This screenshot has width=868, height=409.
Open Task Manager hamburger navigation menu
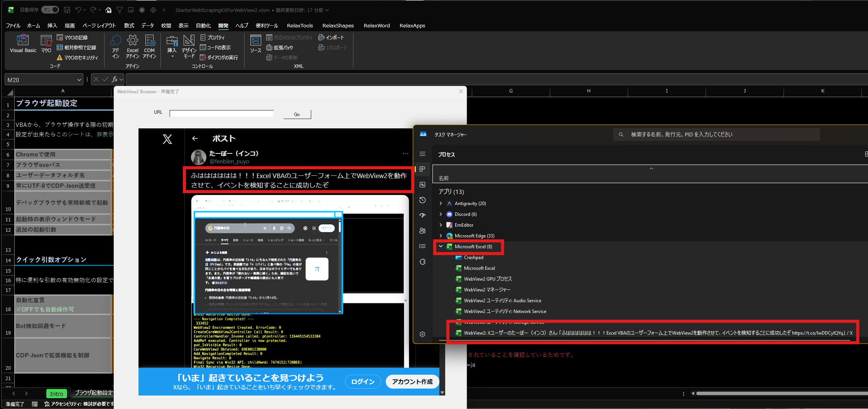pyautogui.click(x=422, y=154)
